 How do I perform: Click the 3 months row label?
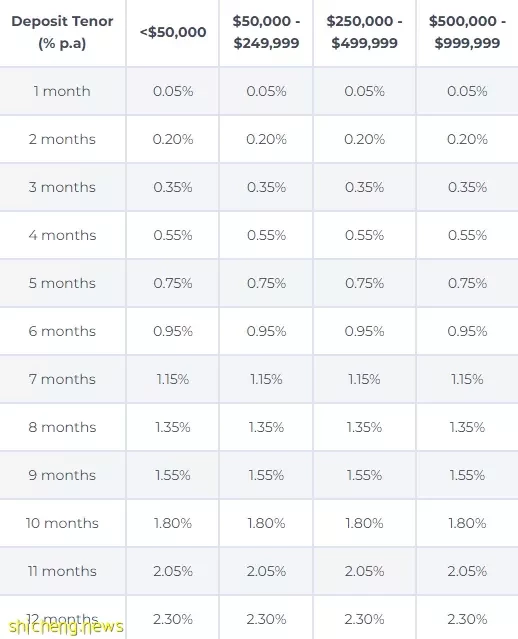[x=62, y=187]
